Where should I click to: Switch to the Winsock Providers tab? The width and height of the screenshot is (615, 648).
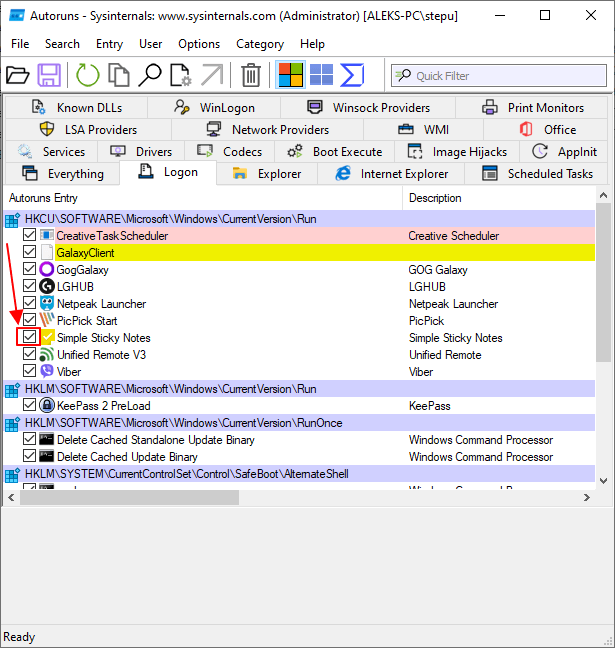pos(368,107)
